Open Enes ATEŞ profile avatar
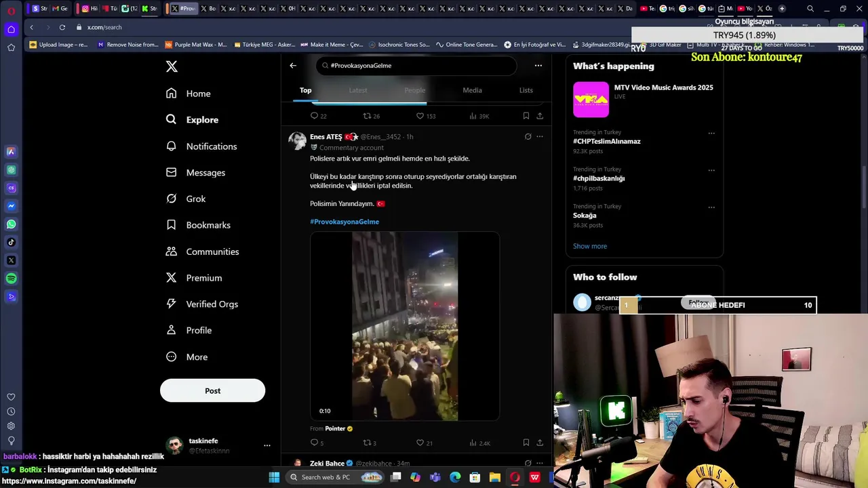The height and width of the screenshot is (488, 868). 297,141
